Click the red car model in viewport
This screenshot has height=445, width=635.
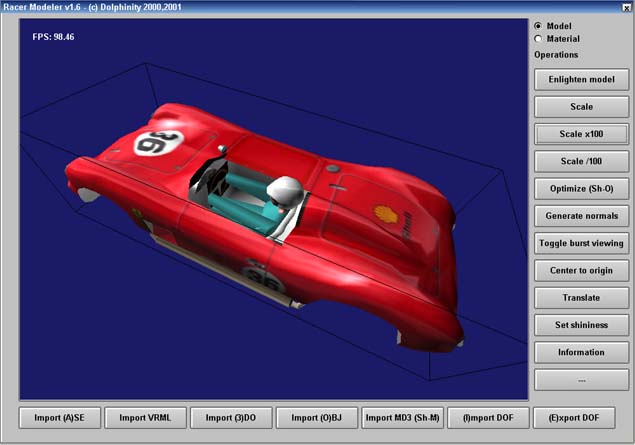point(263,227)
